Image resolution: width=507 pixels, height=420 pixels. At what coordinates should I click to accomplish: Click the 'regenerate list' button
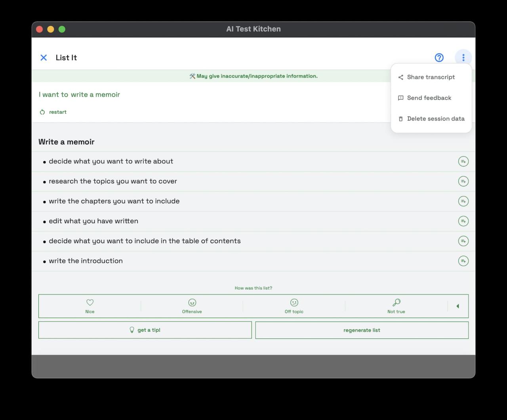point(362,330)
